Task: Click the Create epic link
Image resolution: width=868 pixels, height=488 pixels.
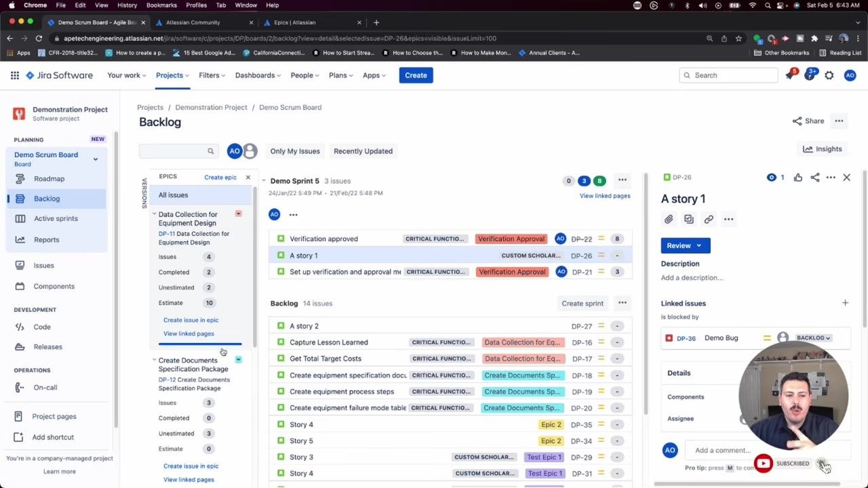Action: [x=220, y=178]
